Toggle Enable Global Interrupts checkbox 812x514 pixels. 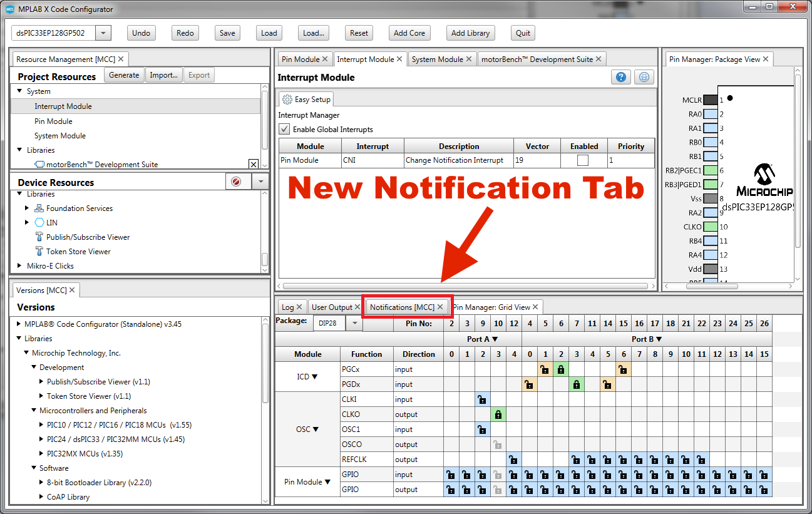click(x=285, y=130)
